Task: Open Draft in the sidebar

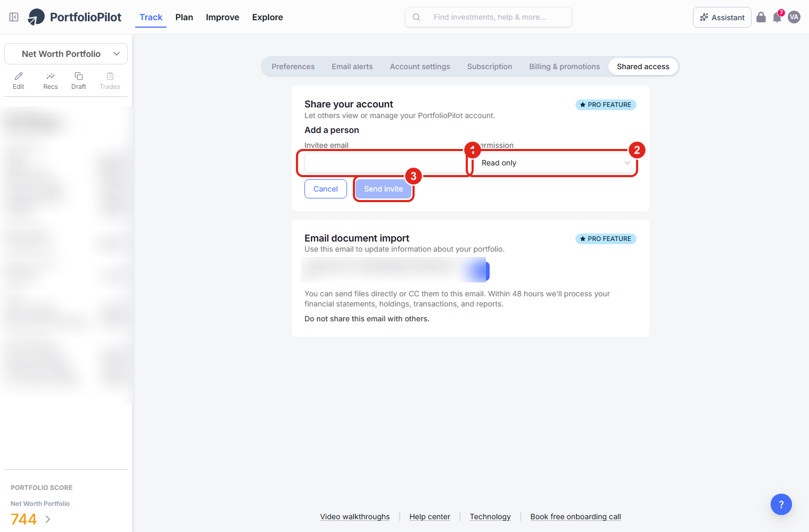Action: (79, 81)
